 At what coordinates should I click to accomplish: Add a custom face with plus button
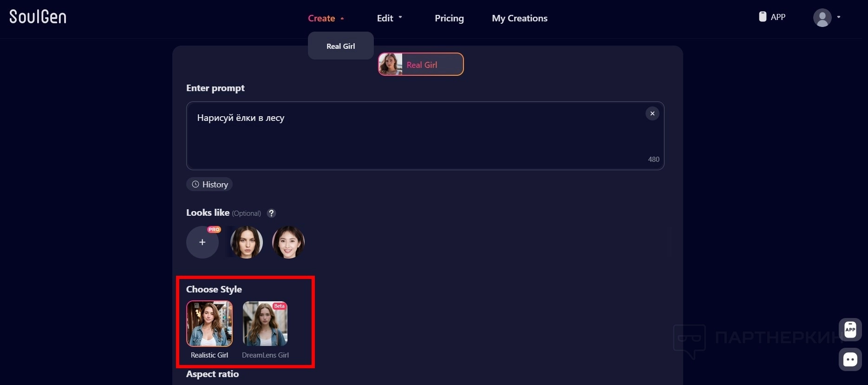click(202, 242)
